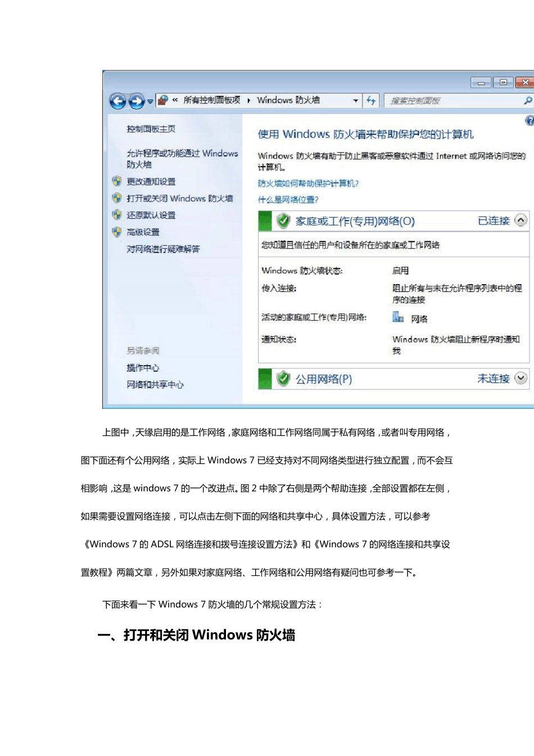Open 控制面板主页 link in sidebar
The width and height of the screenshot is (534, 756).
(151, 129)
